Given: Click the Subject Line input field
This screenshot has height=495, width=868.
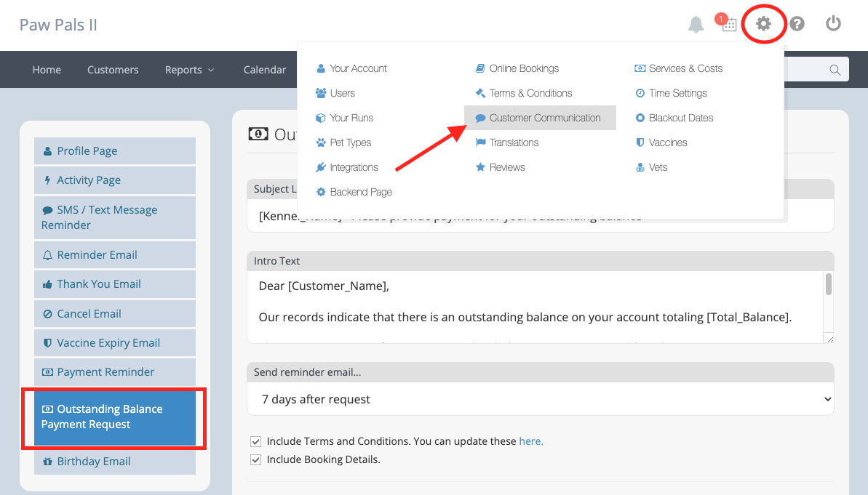Looking at the screenshot, I should tap(541, 216).
